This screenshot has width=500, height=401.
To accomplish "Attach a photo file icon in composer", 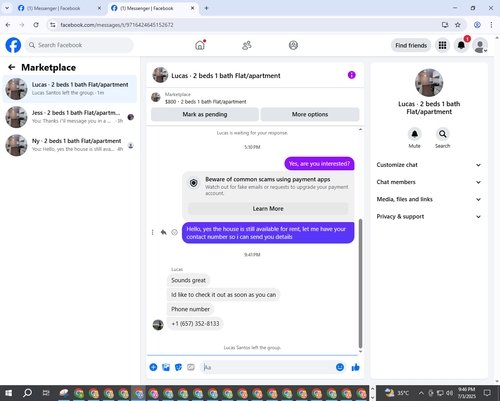I will coord(166,367).
